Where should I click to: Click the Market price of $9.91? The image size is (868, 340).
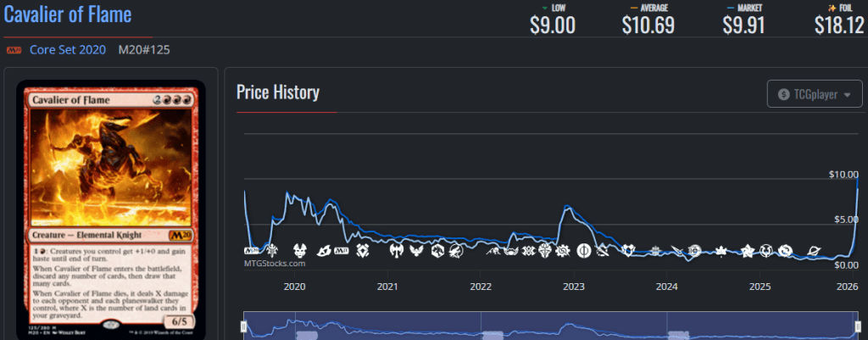click(743, 25)
